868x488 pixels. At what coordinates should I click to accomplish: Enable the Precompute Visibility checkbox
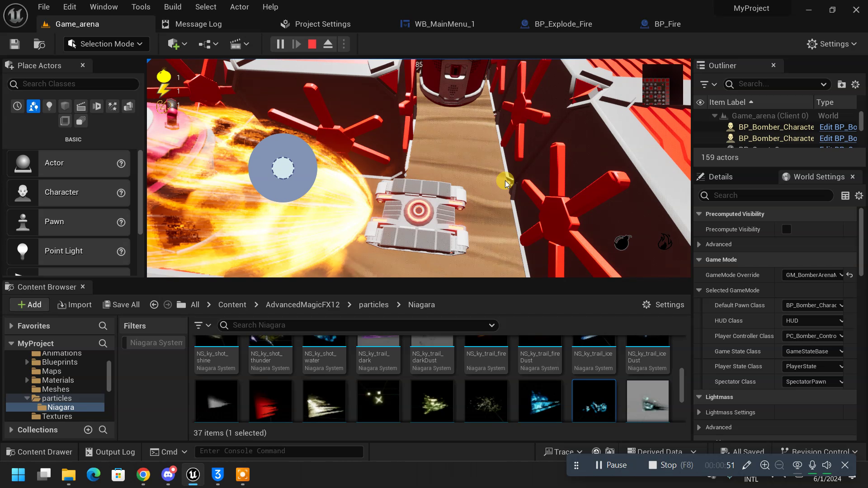point(787,229)
